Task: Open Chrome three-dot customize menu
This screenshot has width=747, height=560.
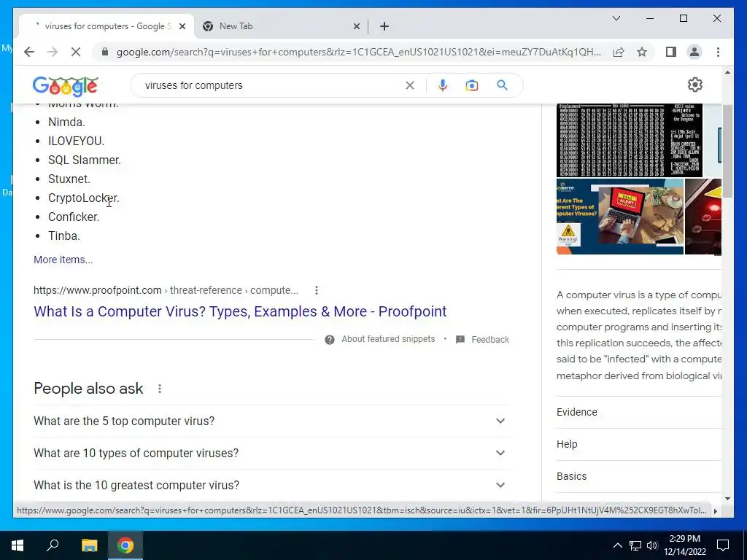Action: pyautogui.click(x=718, y=52)
